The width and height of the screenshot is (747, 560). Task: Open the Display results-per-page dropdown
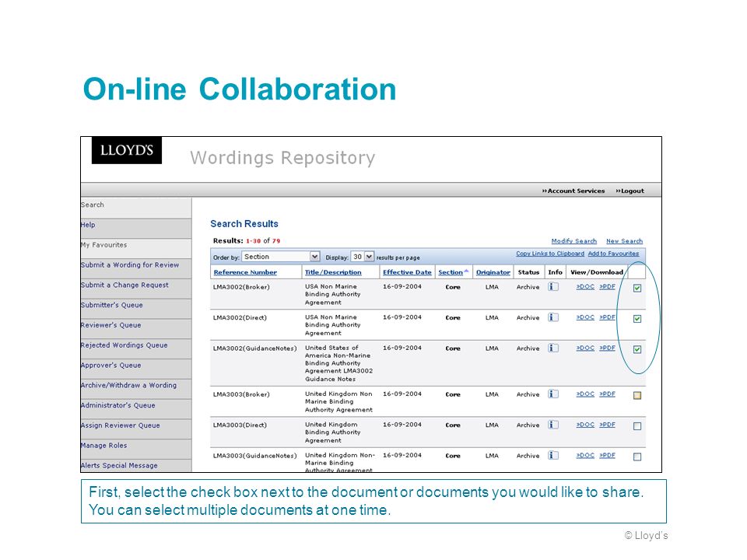362,257
